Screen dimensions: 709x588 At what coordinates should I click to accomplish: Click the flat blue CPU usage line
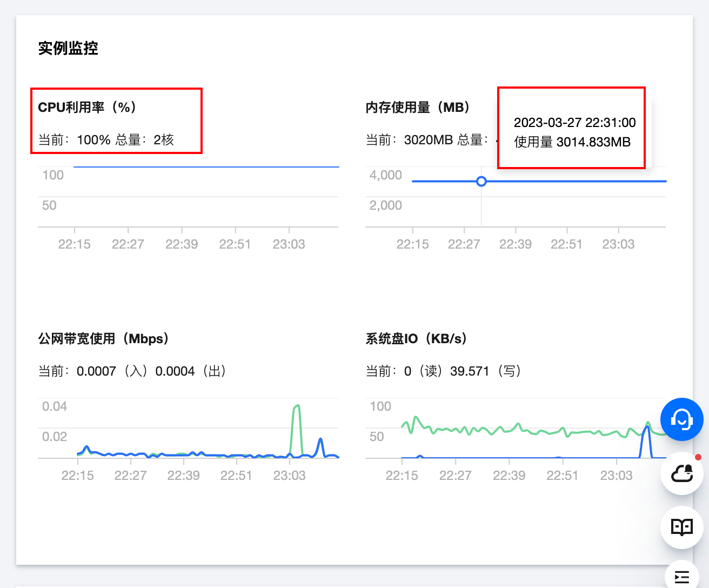(205, 167)
